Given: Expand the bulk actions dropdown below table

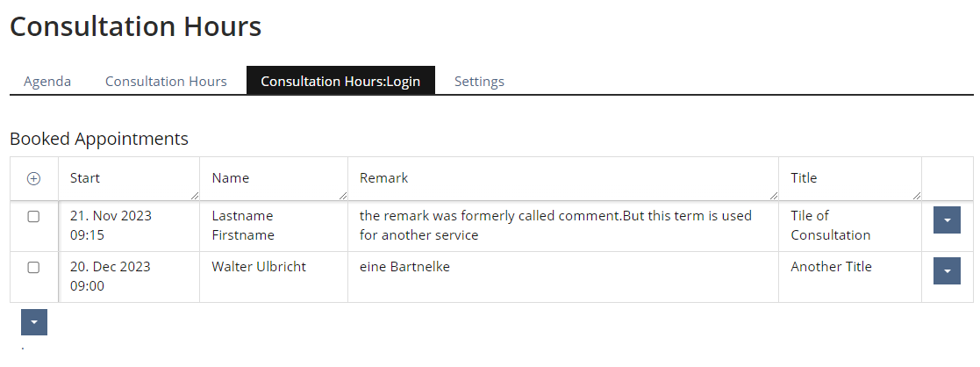Looking at the screenshot, I should click(34, 322).
